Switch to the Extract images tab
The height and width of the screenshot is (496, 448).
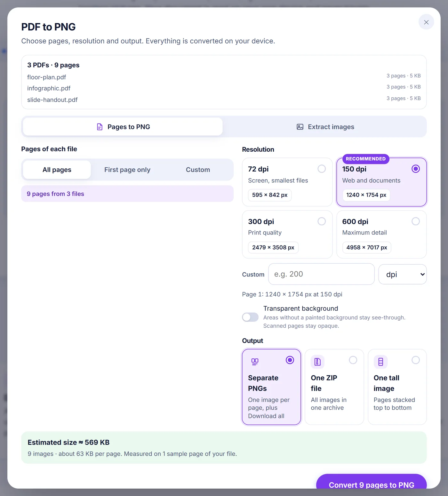pyautogui.click(x=325, y=127)
